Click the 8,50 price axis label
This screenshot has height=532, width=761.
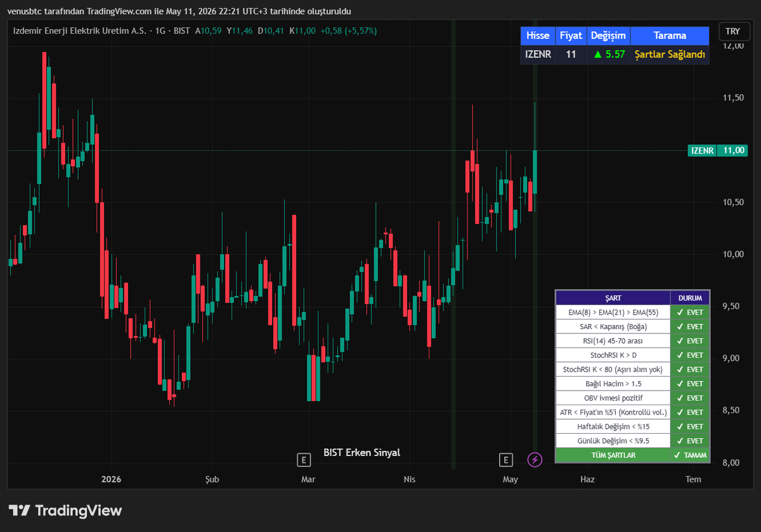pos(732,410)
